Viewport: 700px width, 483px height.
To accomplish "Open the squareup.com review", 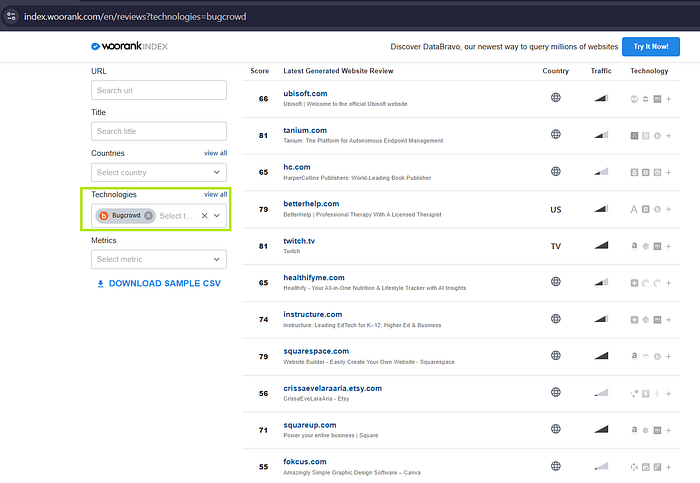I will point(310,425).
